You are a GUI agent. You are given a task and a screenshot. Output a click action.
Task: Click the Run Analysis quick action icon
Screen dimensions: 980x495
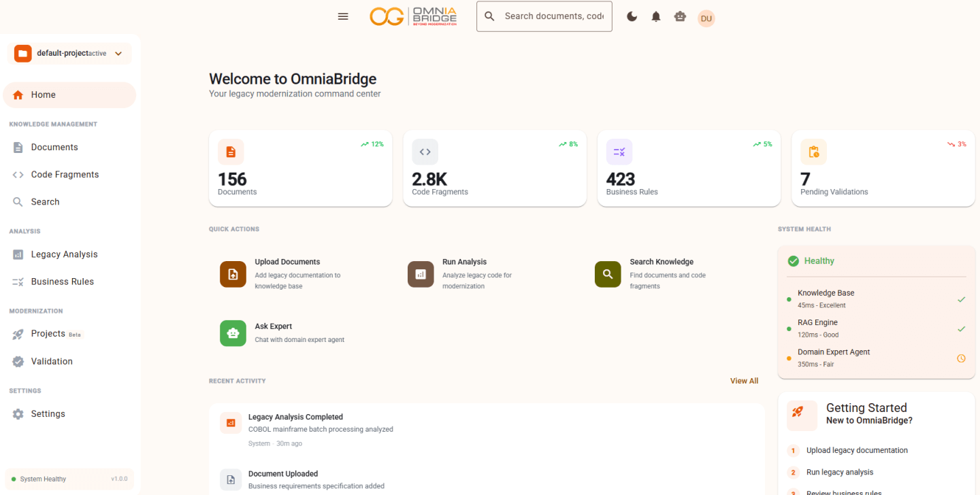pos(421,274)
